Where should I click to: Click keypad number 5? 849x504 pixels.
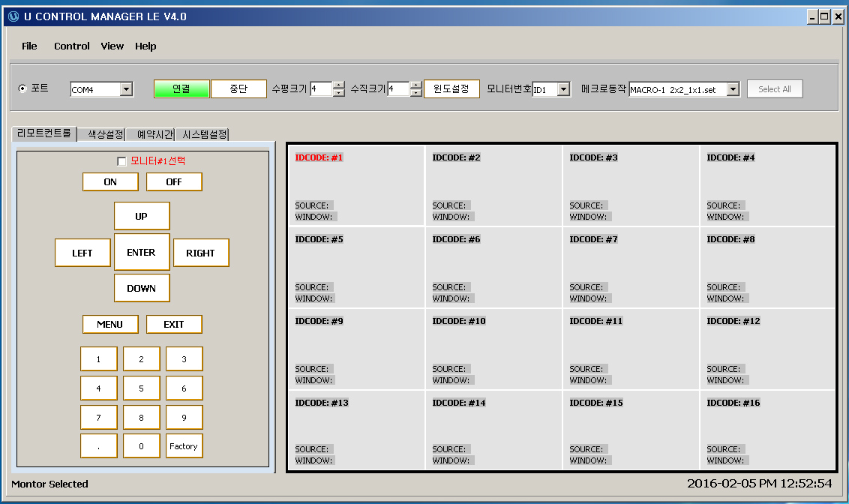click(141, 388)
